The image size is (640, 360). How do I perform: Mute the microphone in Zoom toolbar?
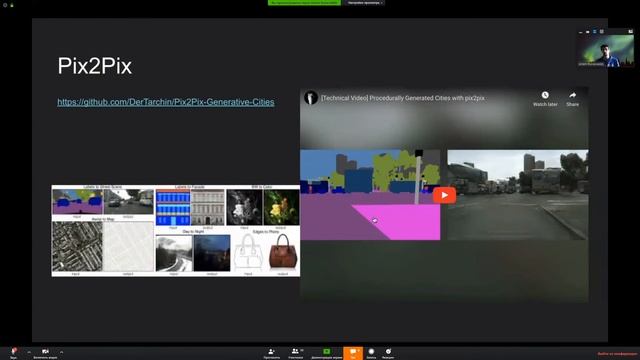14,352
